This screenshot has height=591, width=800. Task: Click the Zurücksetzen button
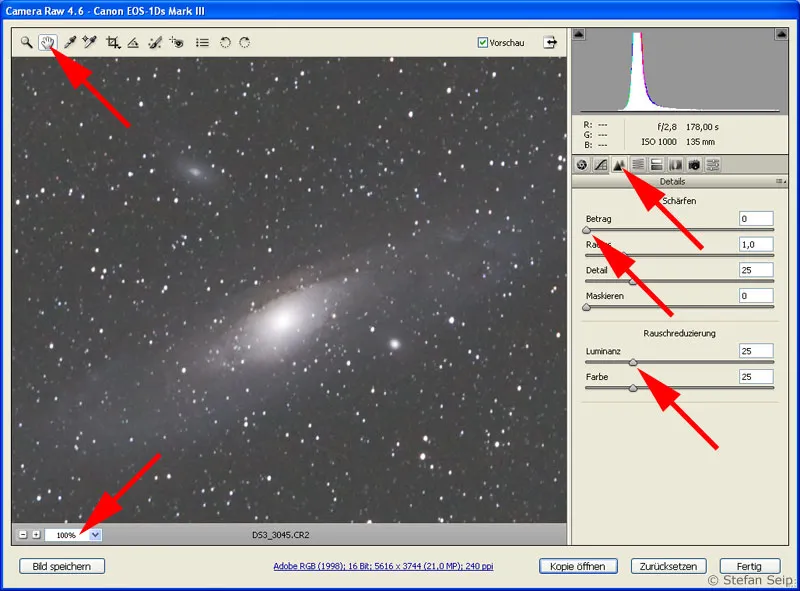pos(668,566)
